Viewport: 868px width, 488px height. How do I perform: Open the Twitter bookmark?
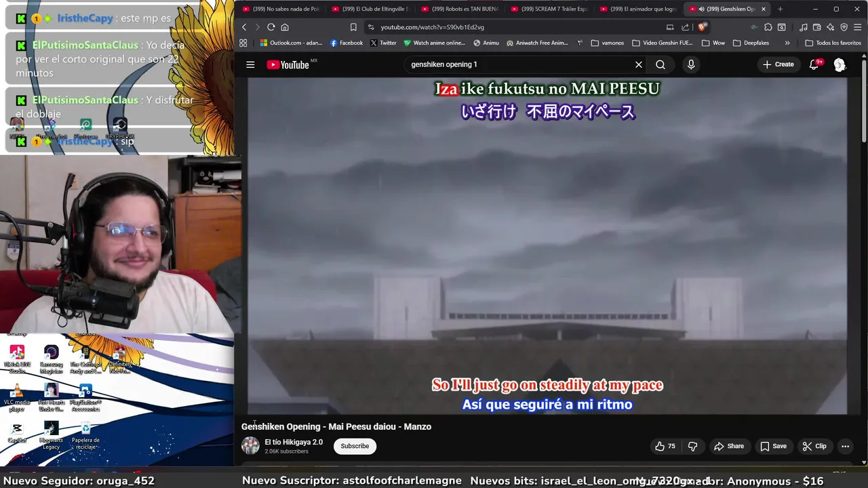(383, 43)
